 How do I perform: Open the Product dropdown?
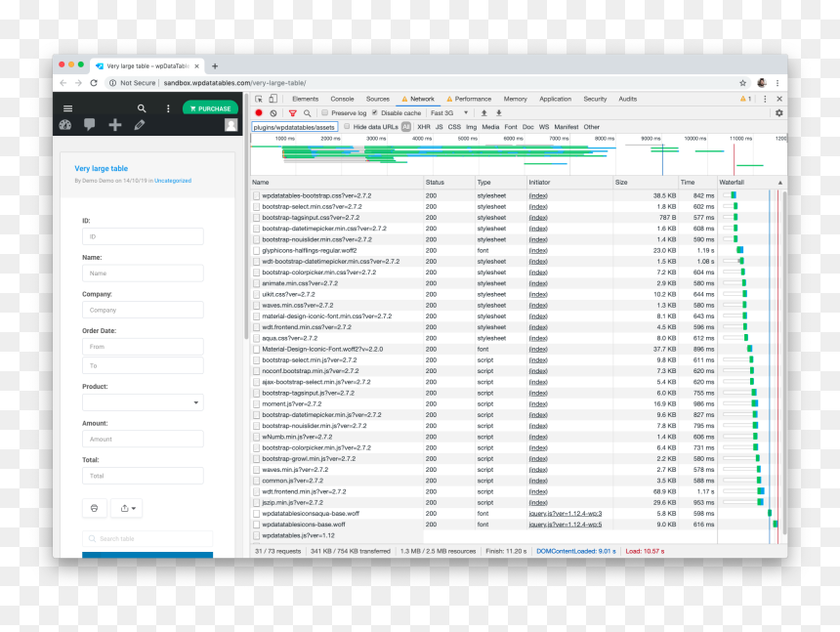pos(143,402)
